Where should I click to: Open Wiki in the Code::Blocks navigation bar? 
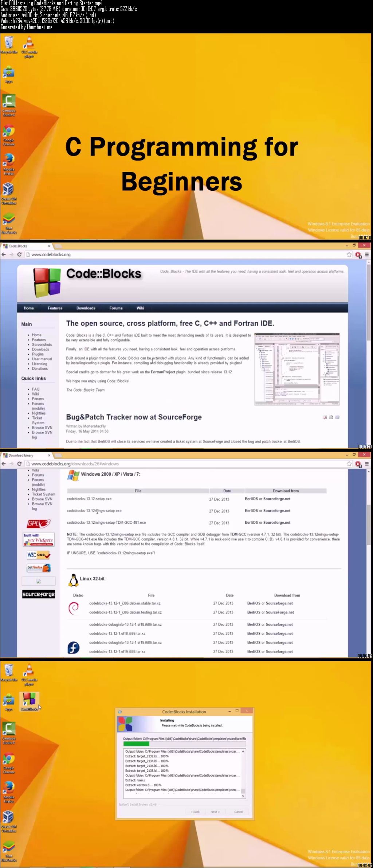point(140,308)
